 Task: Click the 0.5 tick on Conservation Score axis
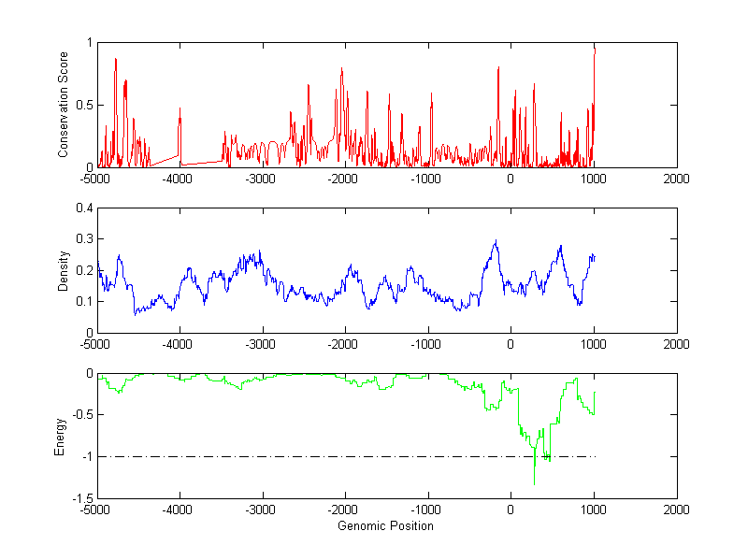click(82, 105)
